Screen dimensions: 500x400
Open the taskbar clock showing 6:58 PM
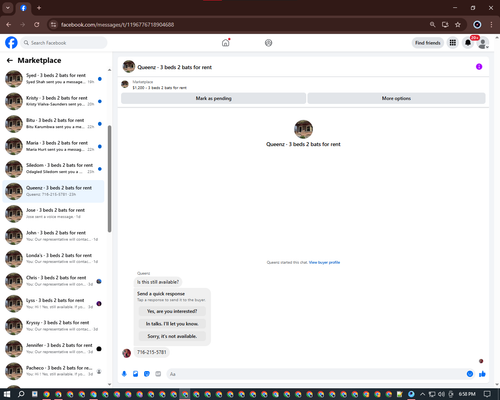pyautogui.click(x=467, y=394)
